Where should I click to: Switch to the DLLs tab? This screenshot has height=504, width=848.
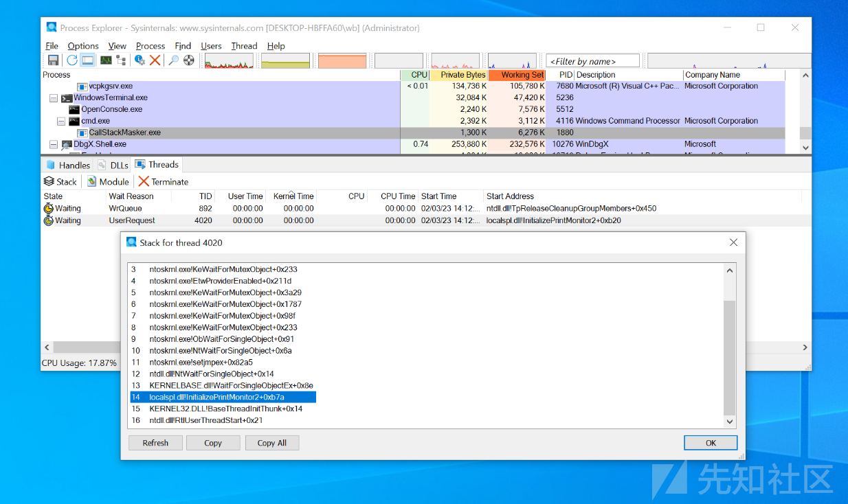(x=112, y=165)
